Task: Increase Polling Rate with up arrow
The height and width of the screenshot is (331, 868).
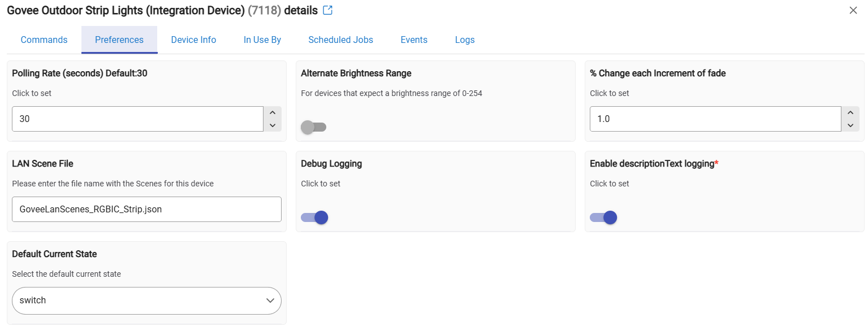Action: click(273, 112)
